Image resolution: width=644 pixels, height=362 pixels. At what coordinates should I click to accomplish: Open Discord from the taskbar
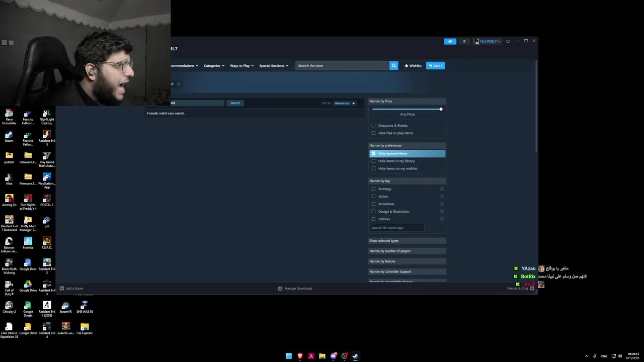333,356
